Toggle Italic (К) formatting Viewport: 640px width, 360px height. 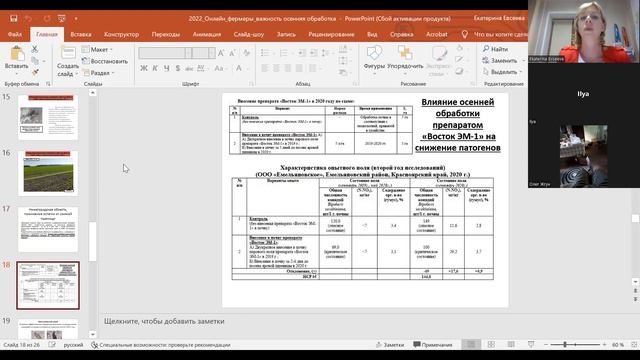pyautogui.click(x=155, y=68)
